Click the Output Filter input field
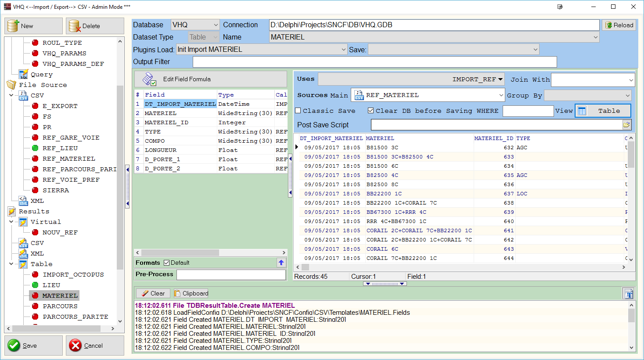Viewport: 644px width, 360px height. click(374, 62)
